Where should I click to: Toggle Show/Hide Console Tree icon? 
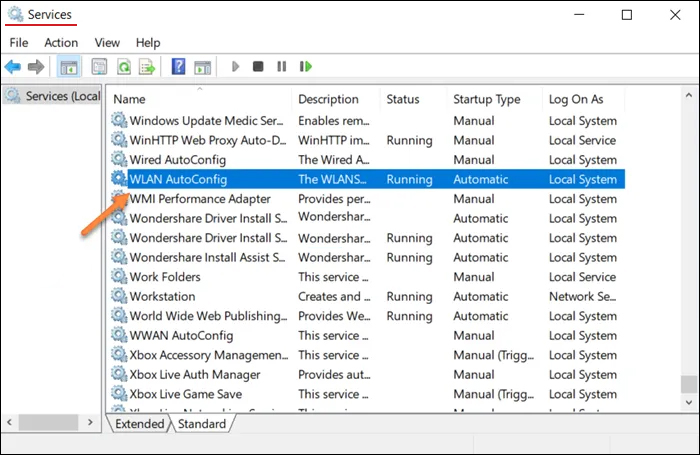click(69, 67)
